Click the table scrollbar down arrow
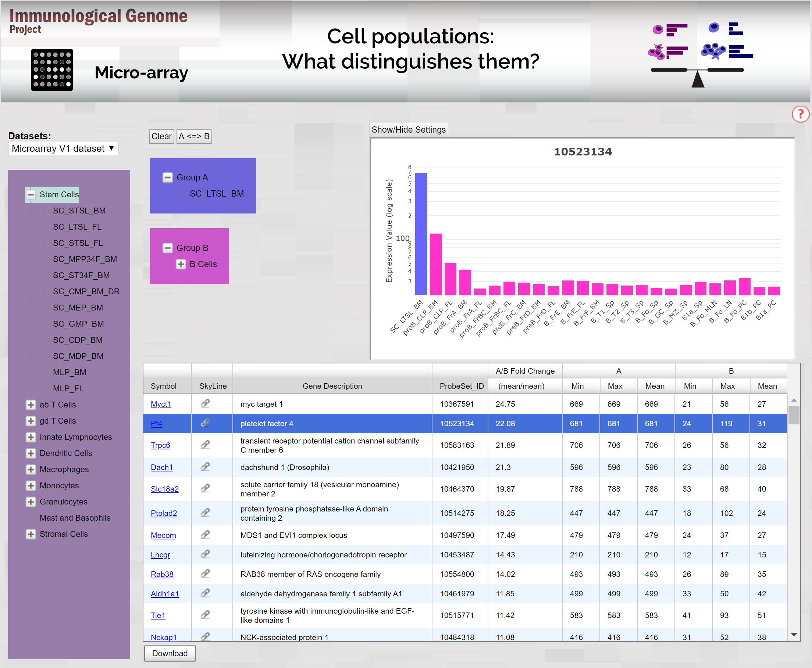The width and height of the screenshot is (812, 668). click(x=794, y=634)
